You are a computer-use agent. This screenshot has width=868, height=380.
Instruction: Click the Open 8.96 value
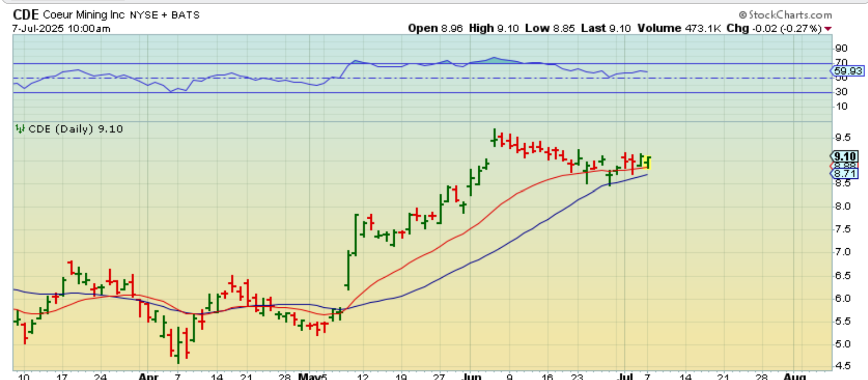(435, 29)
